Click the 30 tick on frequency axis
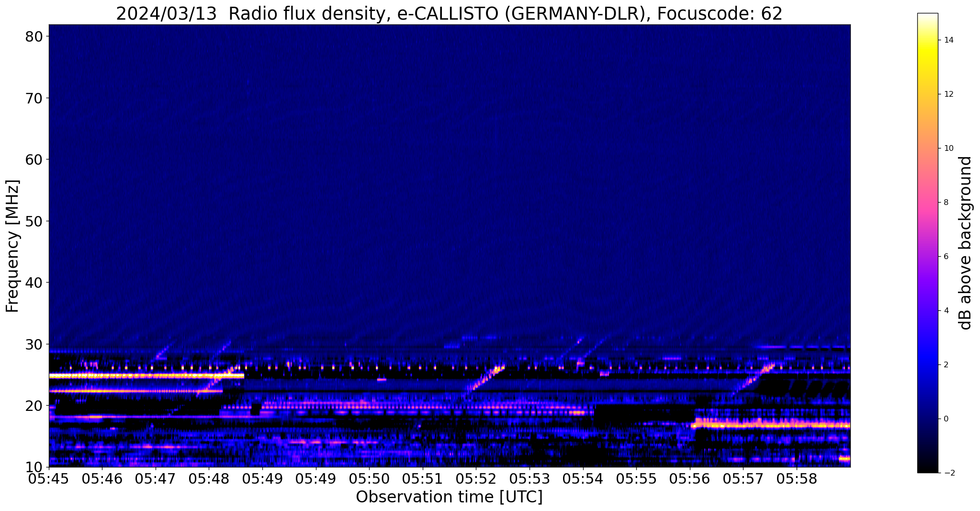Viewport: 980px width, 511px height. tap(35, 344)
